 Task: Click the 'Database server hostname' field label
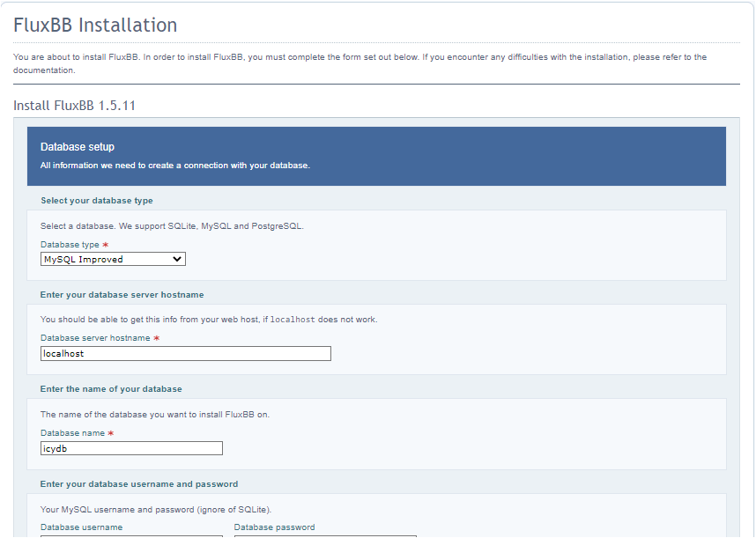pos(95,338)
